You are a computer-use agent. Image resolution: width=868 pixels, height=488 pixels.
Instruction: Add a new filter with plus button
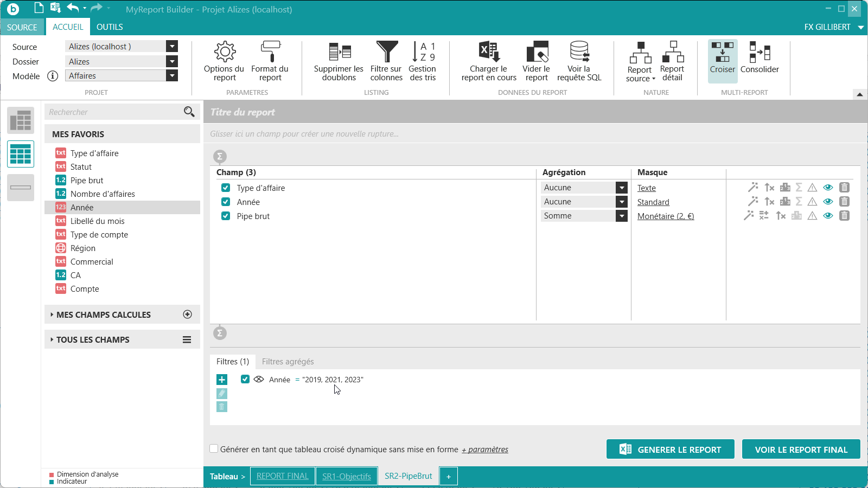coord(222,380)
